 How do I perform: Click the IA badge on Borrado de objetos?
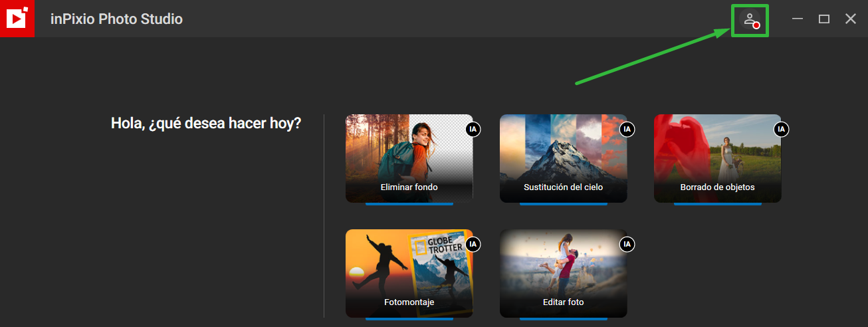781,129
